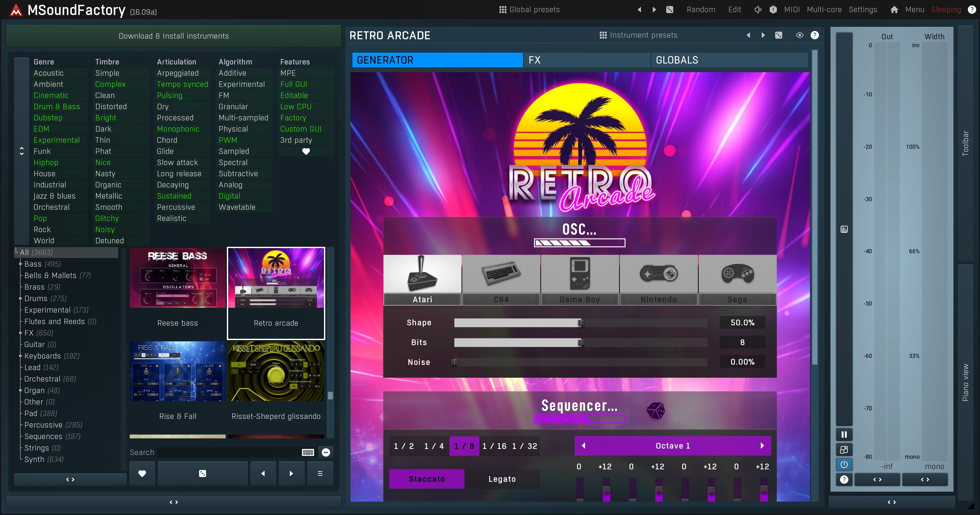Open the top-right help question mark
This screenshot has height=515, width=980.
click(x=971, y=10)
